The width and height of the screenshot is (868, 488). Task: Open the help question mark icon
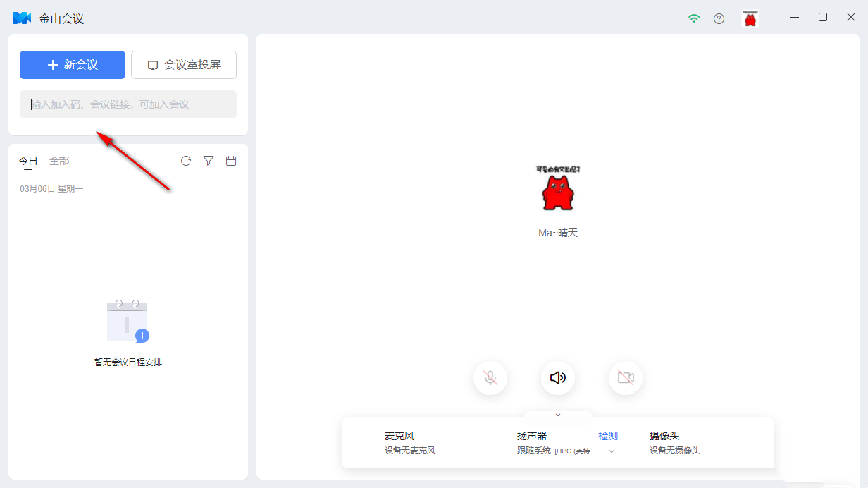(x=719, y=18)
